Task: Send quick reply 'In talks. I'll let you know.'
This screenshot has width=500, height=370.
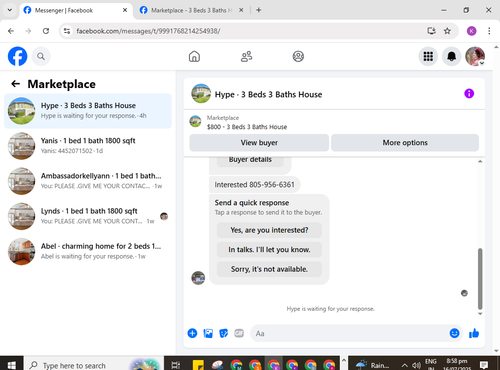Action: 269,249
